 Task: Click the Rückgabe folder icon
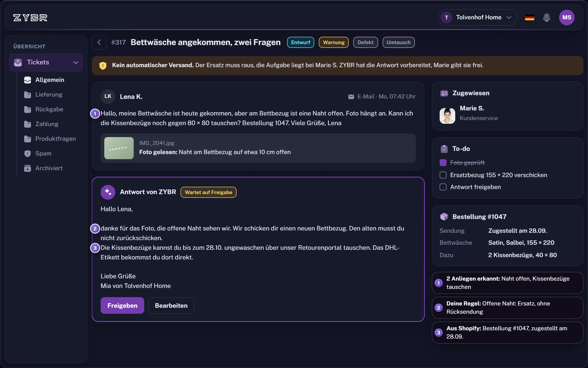pos(28,109)
